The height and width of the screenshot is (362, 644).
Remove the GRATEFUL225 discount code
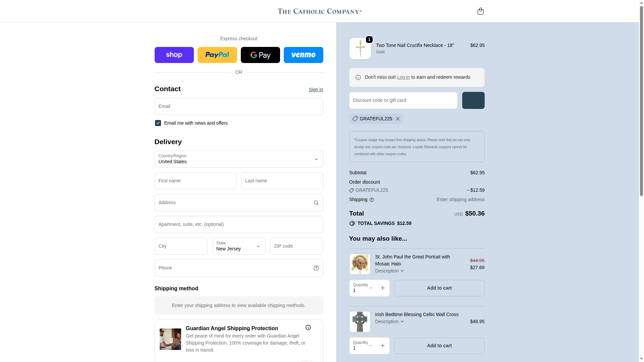pyautogui.click(x=397, y=119)
